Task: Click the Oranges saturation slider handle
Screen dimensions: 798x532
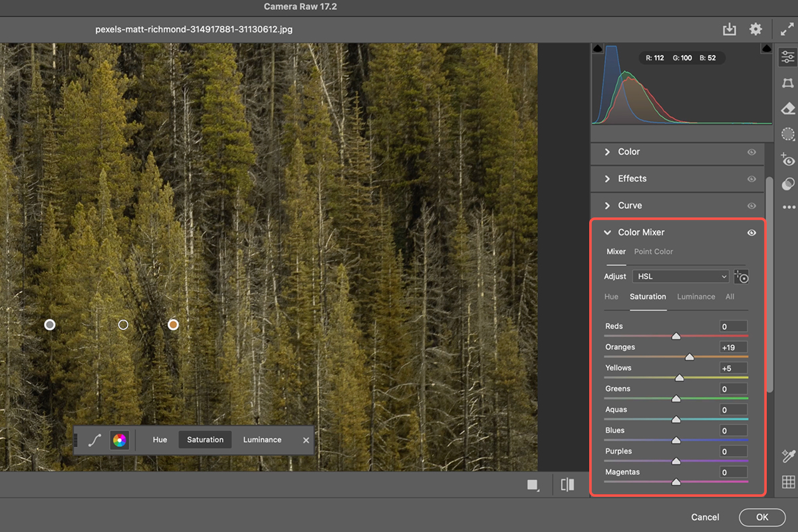Action: 690,357
